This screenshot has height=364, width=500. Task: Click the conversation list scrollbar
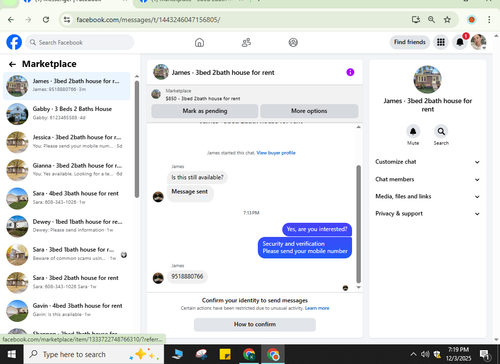tap(137, 139)
